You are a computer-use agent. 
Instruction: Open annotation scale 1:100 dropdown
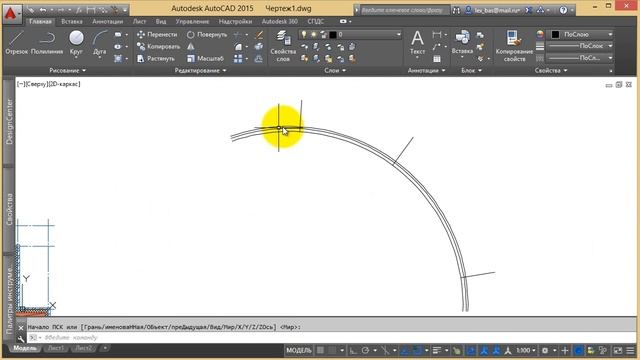click(x=526, y=350)
